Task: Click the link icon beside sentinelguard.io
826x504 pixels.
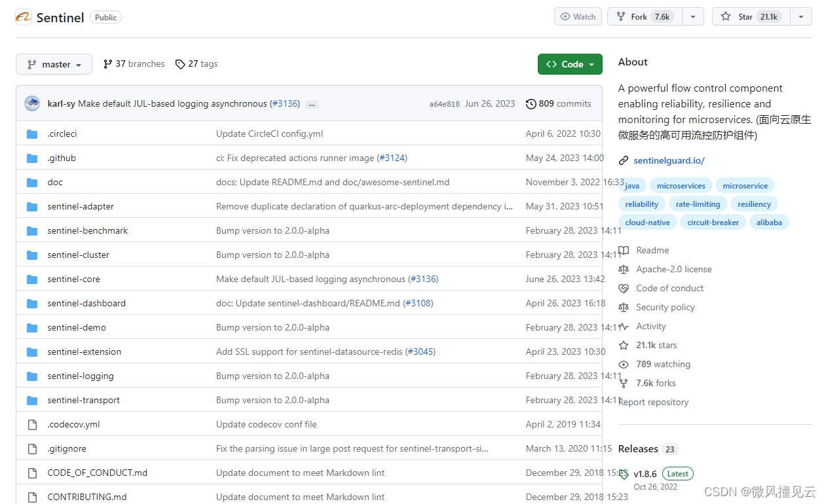Action: coord(624,161)
